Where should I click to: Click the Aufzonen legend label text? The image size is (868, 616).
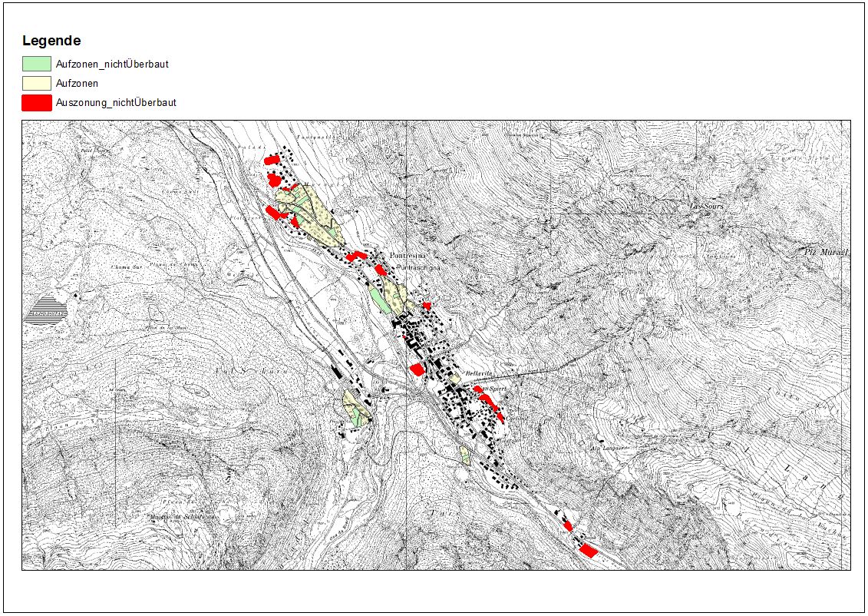(77, 83)
